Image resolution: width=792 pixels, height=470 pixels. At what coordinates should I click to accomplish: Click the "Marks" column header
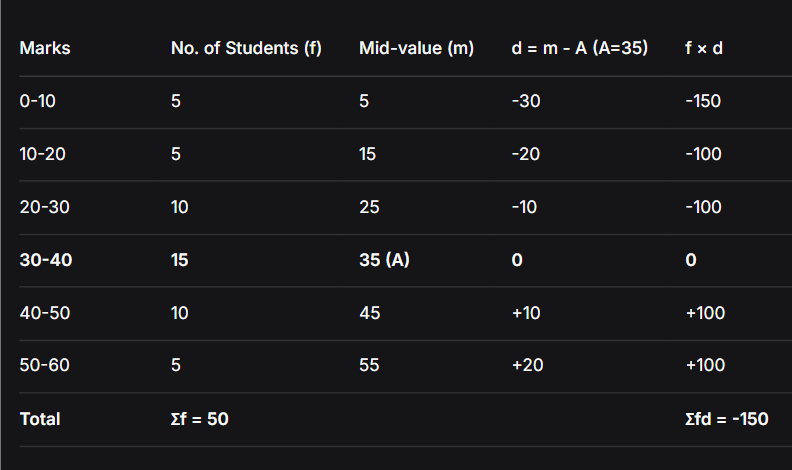pos(45,49)
